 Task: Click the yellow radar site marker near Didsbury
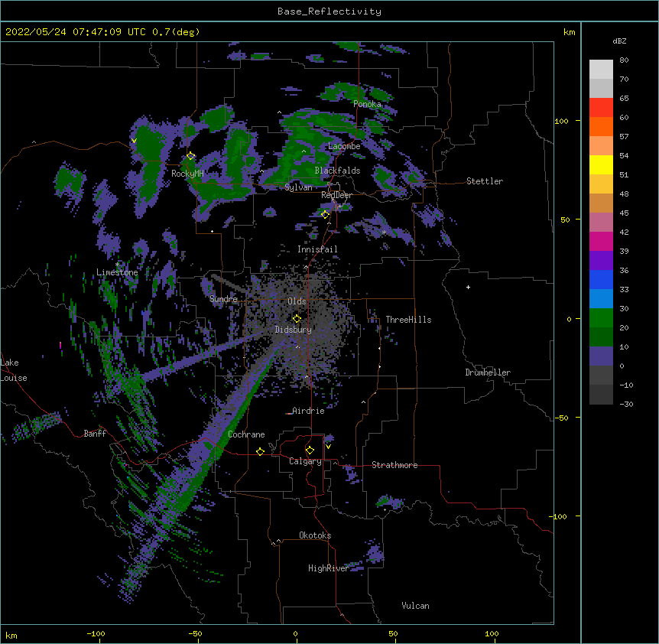pos(297,318)
